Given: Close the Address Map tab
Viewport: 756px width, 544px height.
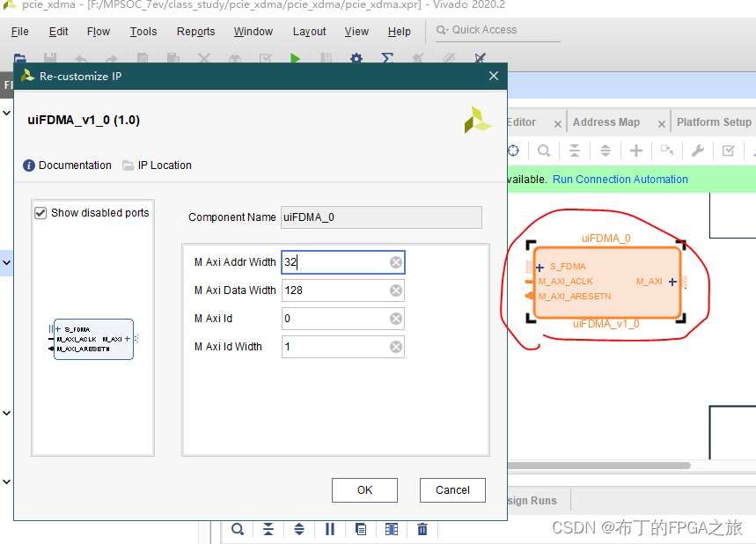Looking at the screenshot, I should point(662,124).
